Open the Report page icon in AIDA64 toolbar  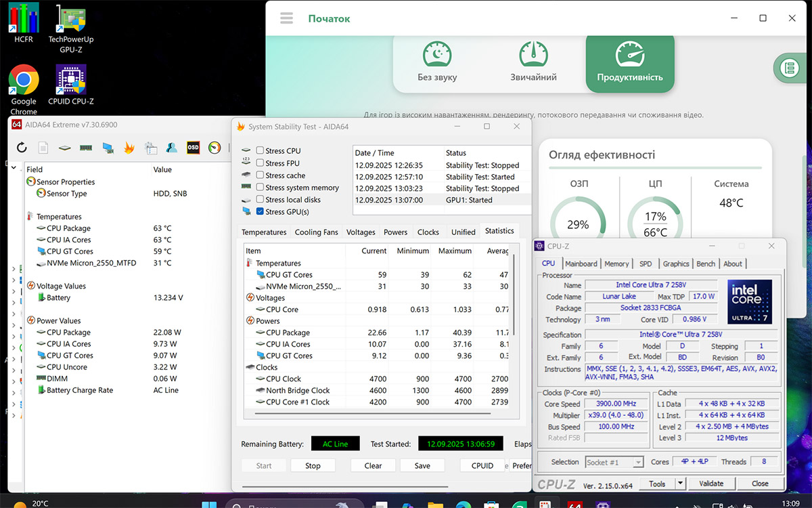43,147
